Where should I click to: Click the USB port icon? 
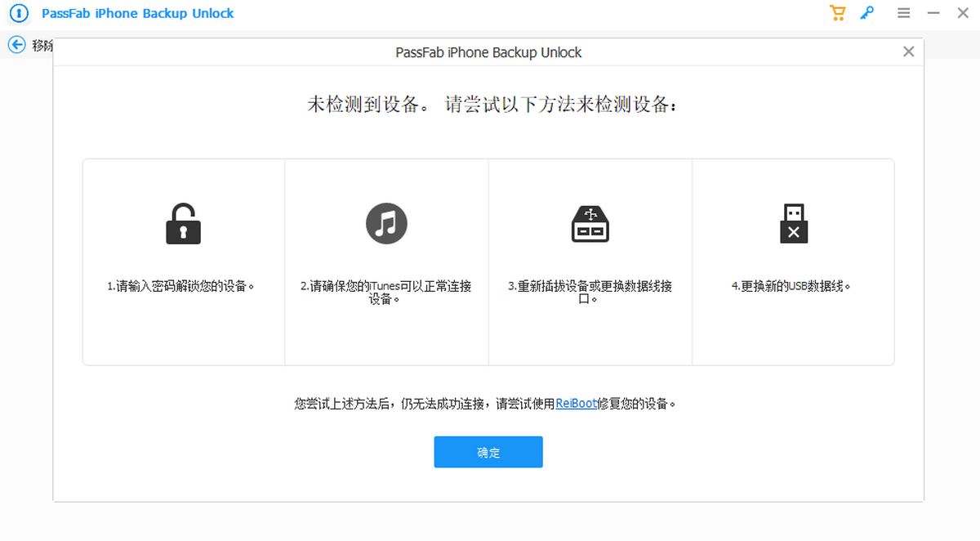click(590, 223)
